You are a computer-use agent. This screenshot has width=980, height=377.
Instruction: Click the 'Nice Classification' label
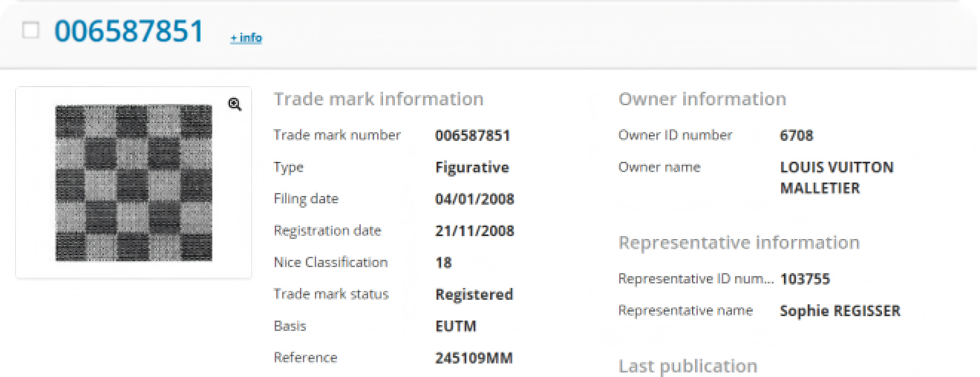click(x=331, y=262)
